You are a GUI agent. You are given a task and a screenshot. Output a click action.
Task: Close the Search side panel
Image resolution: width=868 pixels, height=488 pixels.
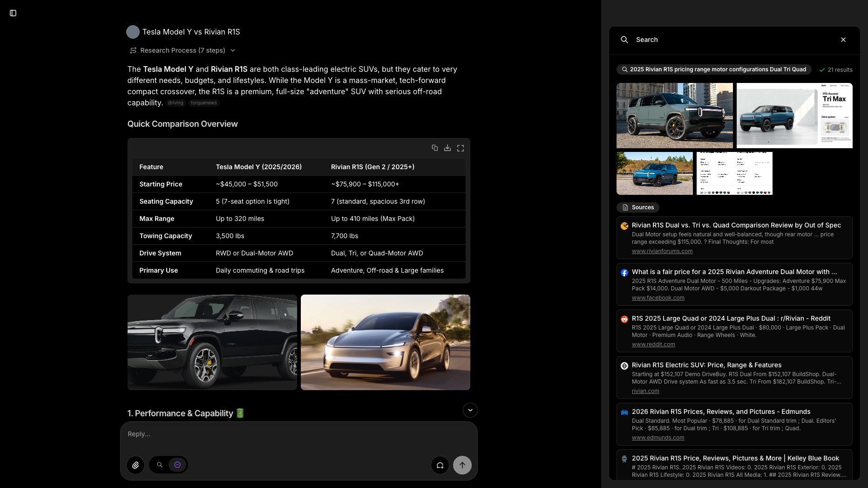pos(843,40)
